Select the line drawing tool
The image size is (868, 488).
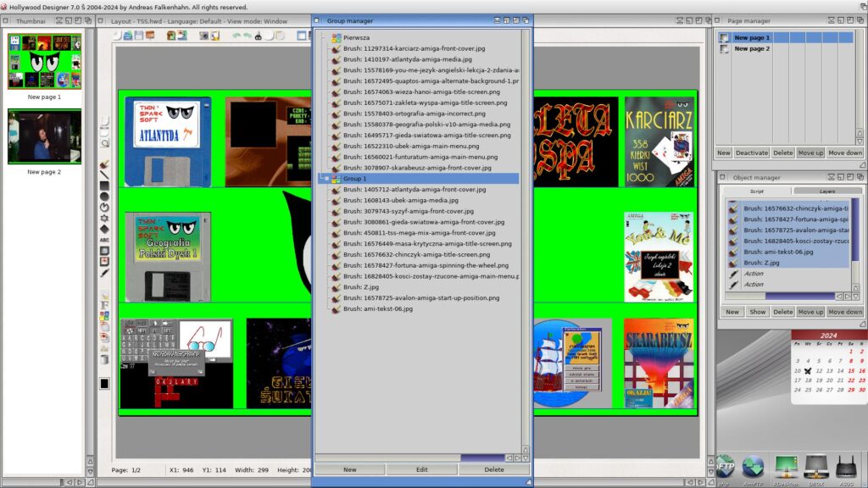pyautogui.click(x=104, y=175)
